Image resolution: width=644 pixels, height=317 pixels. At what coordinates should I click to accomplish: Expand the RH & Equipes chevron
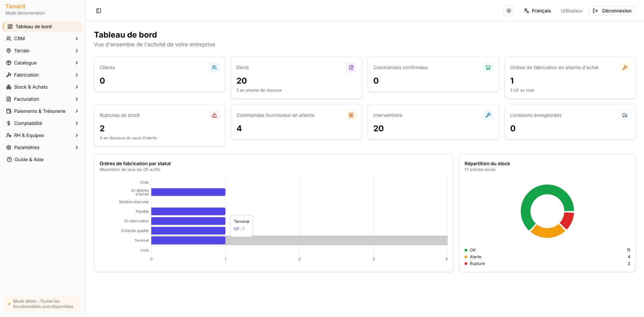[77, 135]
